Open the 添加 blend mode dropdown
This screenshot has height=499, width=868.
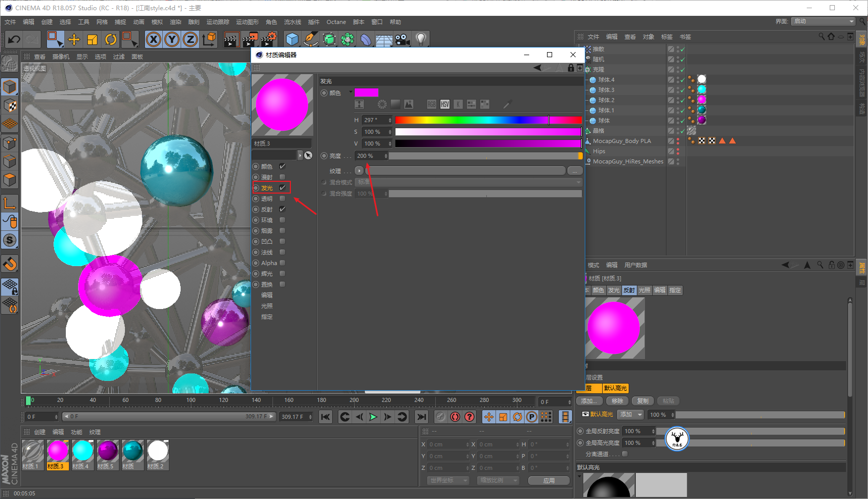coord(631,415)
